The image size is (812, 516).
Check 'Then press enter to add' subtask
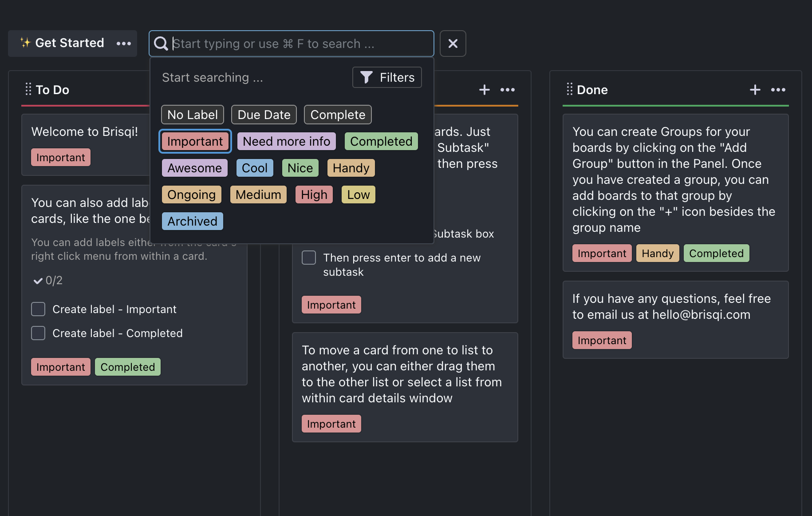[x=309, y=258]
